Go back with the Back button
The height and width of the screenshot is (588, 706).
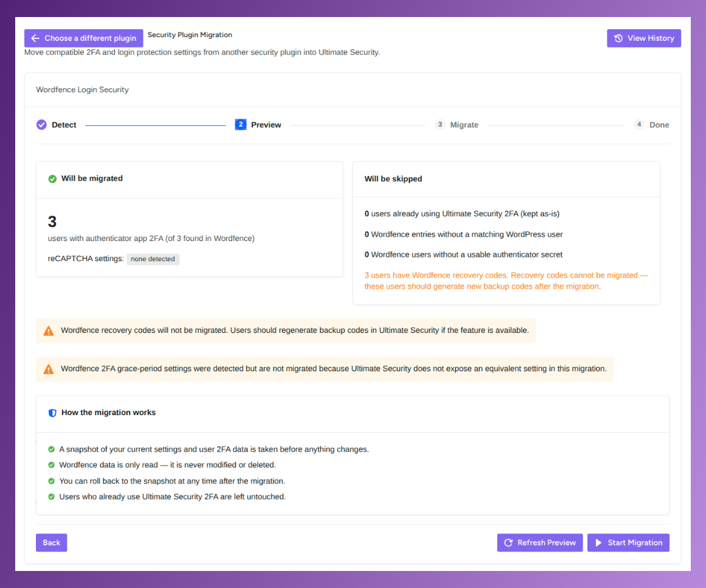tap(51, 542)
